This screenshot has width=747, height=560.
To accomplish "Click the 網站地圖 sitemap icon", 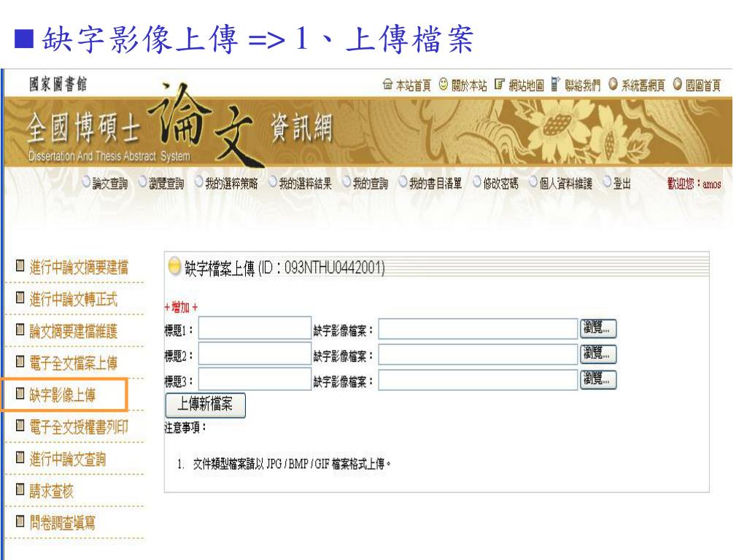I will (499, 85).
